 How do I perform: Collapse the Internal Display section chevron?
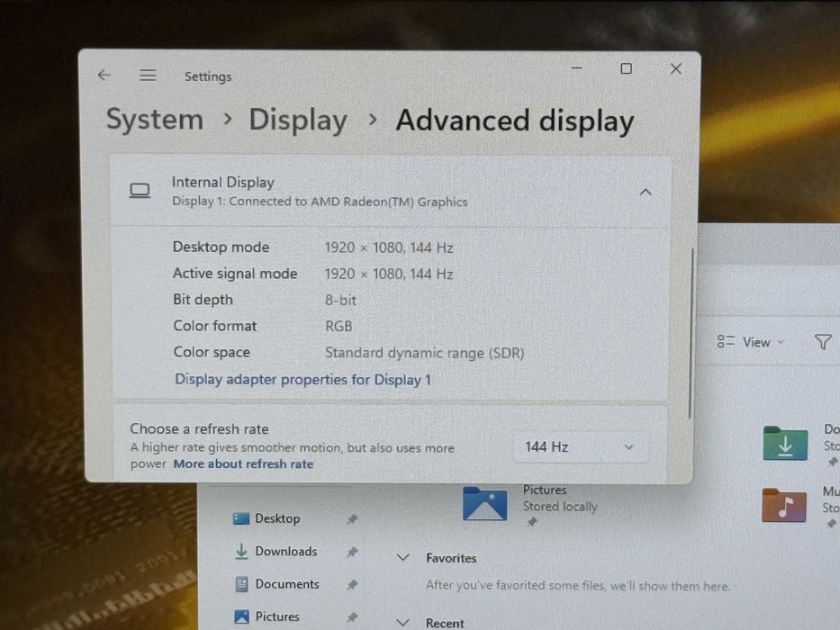[x=646, y=192]
